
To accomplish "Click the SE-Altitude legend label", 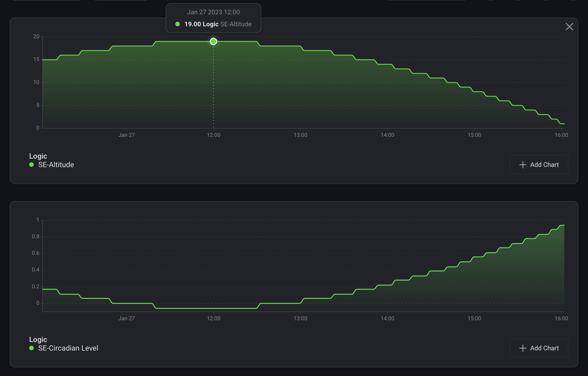I will [x=56, y=165].
